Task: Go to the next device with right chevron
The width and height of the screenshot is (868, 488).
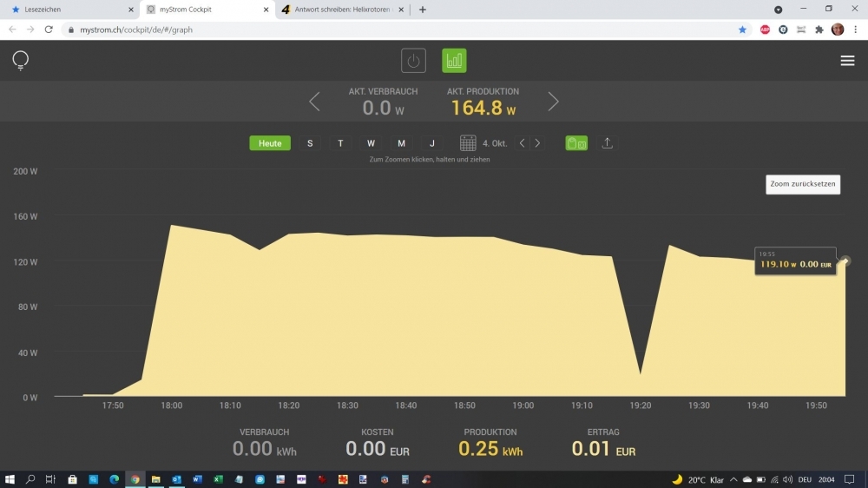Action: point(553,102)
